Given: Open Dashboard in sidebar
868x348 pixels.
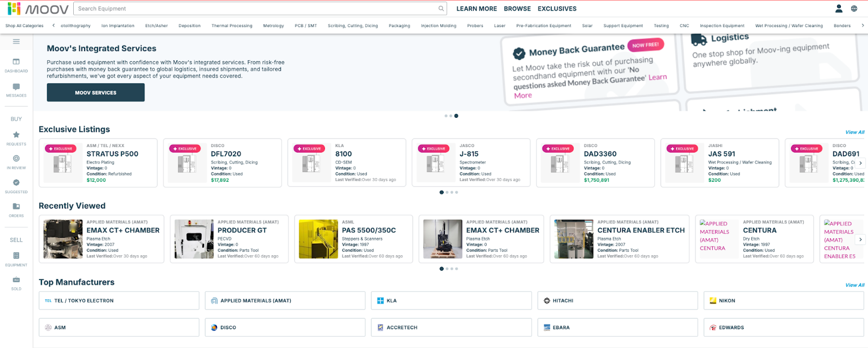Looking at the screenshot, I should 16,65.
